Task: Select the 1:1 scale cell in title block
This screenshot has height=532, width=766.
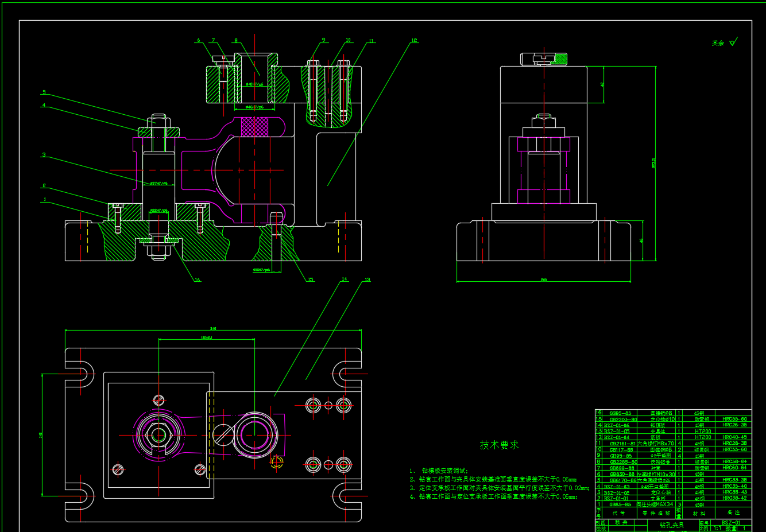Action: tap(718, 528)
